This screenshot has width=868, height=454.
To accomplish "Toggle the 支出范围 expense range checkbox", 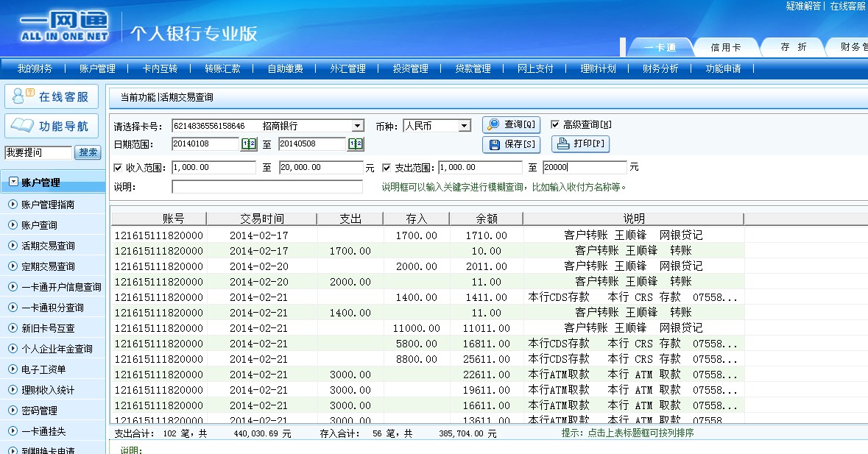I will (x=387, y=168).
